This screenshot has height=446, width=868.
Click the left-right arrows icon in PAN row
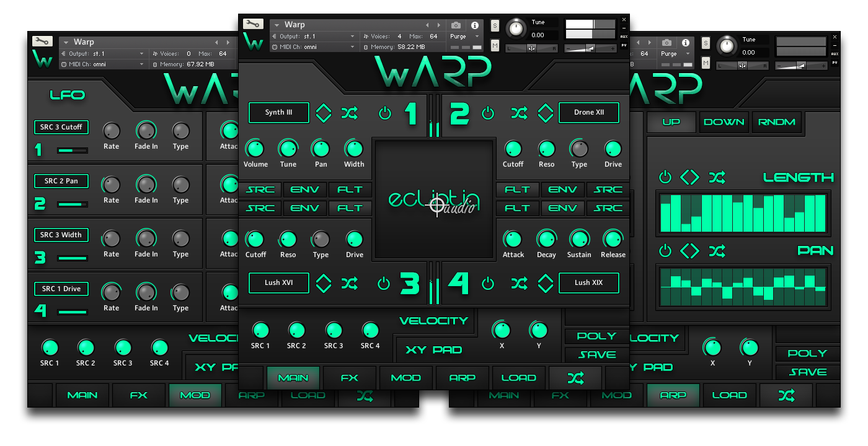tap(690, 251)
